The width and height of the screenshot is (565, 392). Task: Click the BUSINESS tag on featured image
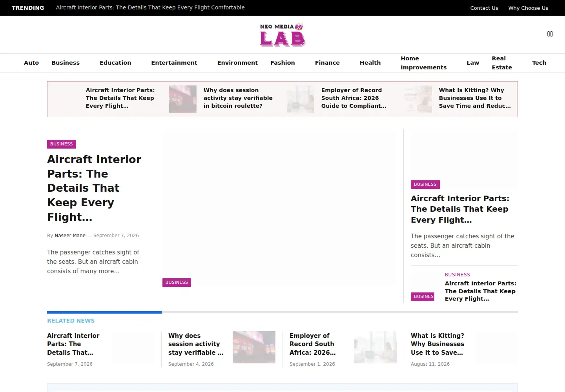pyautogui.click(x=177, y=282)
